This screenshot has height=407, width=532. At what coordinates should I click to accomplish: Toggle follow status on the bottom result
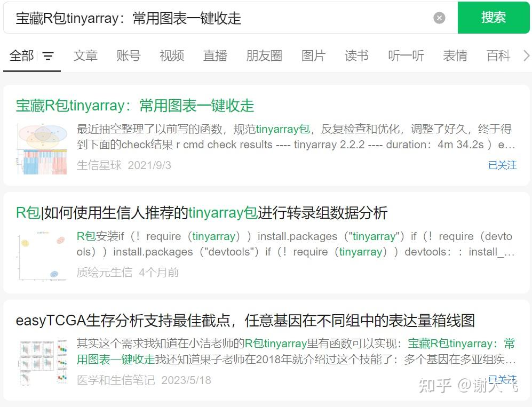click(x=502, y=379)
